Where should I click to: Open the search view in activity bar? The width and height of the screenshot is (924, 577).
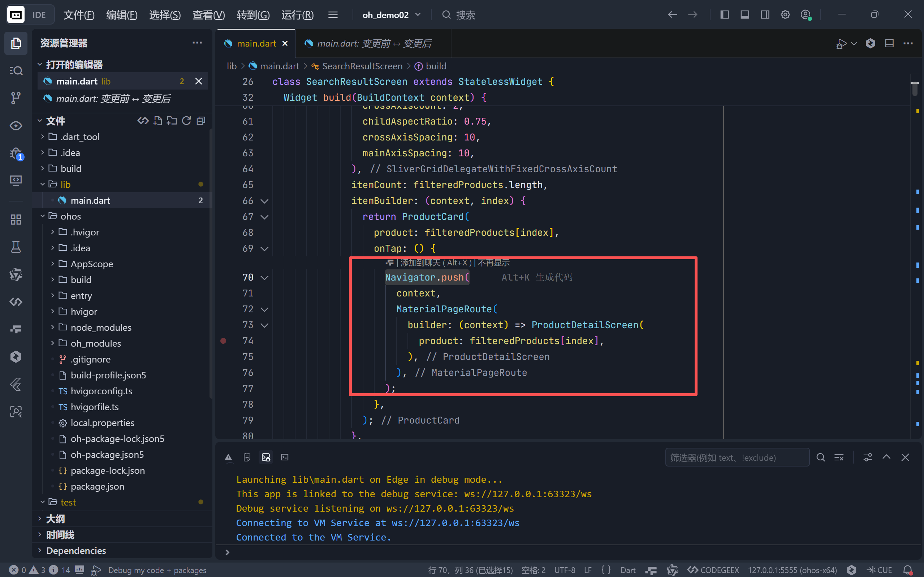coord(16,71)
